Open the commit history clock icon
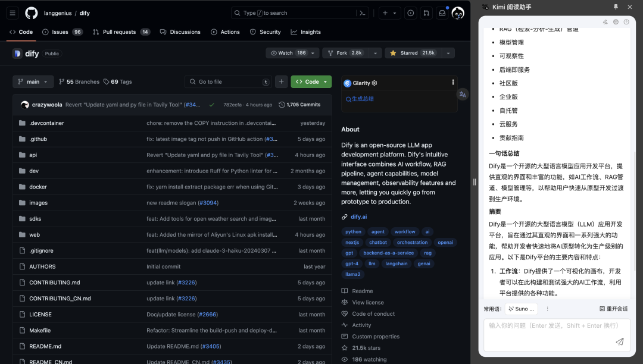The height and width of the screenshot is (364, 643). (x=282, y=105)
